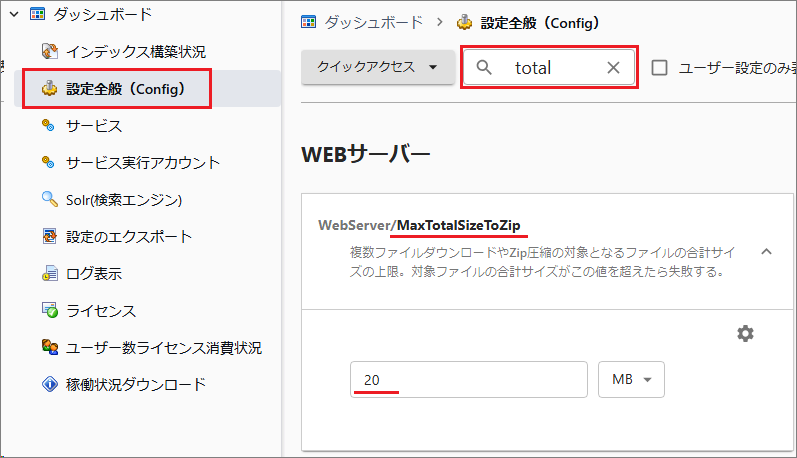This screenshot has height=458, width=797.
Task: Click the search field containing total
Action: point(550,68)
